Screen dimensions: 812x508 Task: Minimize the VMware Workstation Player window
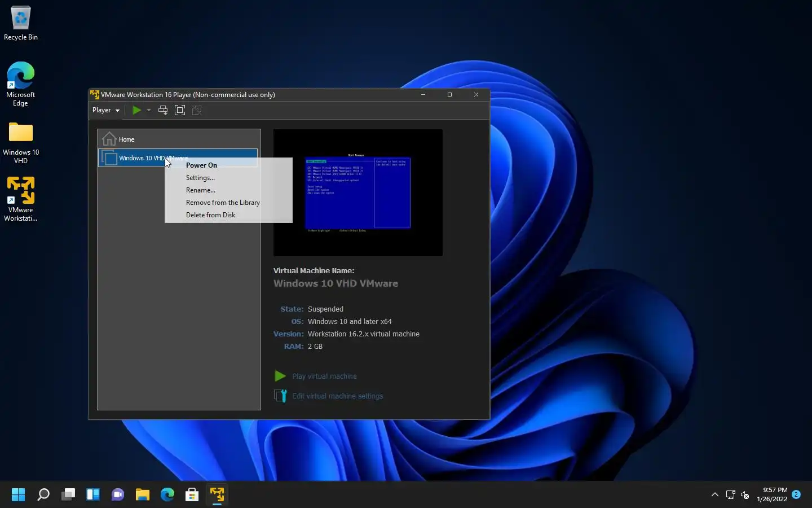[423, 95]
